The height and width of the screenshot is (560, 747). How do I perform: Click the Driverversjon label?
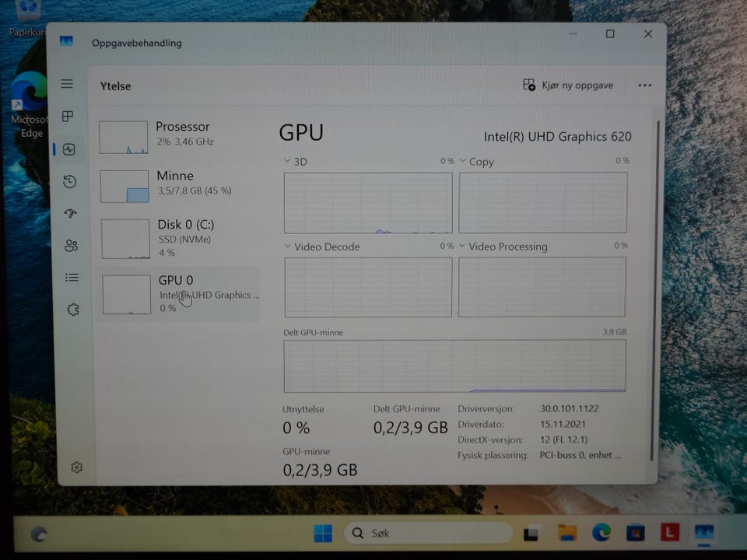[x=486, y=408]
